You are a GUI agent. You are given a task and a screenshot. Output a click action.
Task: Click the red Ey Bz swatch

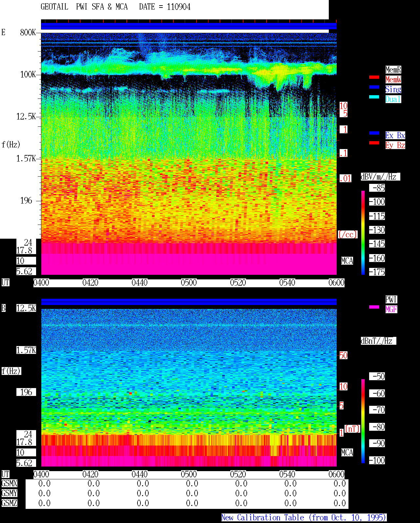pyautogui.click(x=374, y=143)
